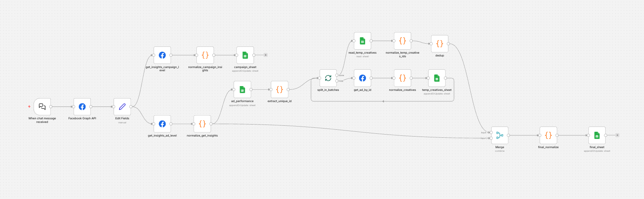Select the normalize_get_insights code node
Viewport: 644px width, 199px height.
click(202, 124)
